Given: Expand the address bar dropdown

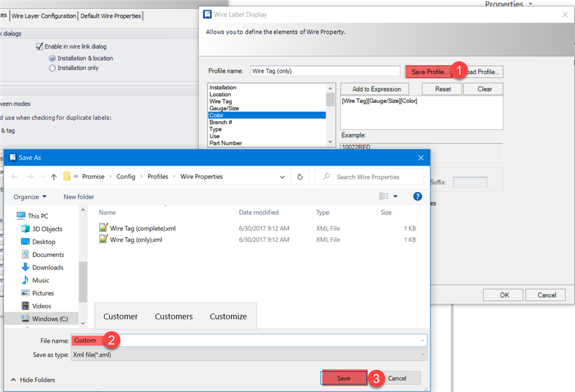Looking at the screenshot, I should [282, 176].
